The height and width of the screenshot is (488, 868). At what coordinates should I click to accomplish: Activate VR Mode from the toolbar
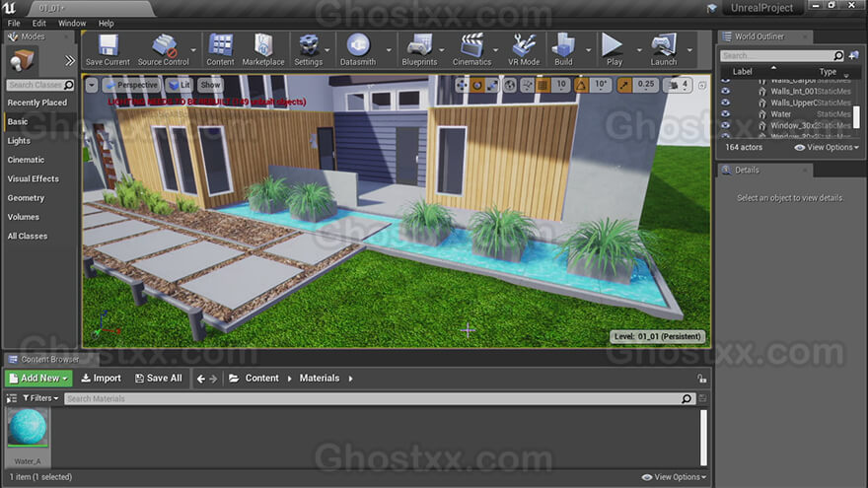[524, 50]
